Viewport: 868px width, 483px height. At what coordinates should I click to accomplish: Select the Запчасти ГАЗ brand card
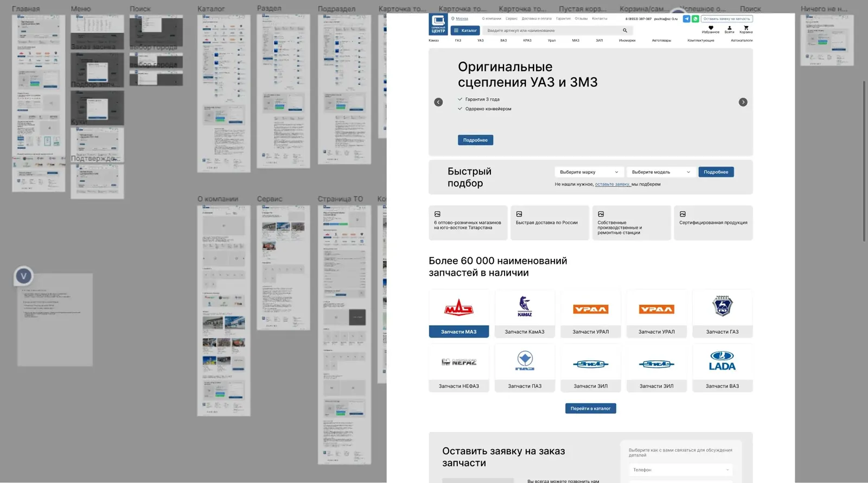pos(723,314)
